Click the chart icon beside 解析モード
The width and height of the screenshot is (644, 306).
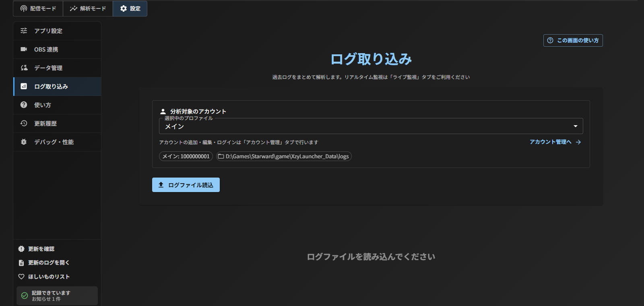[73, 8]
